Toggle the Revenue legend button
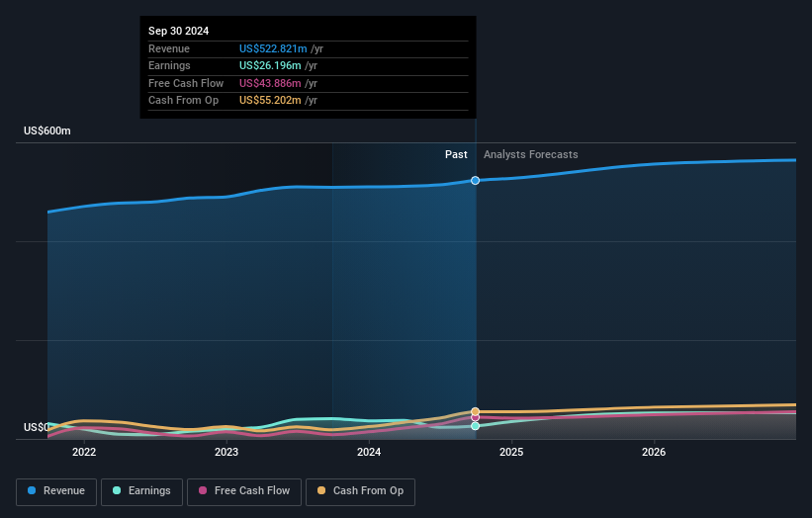812x518 pixels. pos(56,491)
